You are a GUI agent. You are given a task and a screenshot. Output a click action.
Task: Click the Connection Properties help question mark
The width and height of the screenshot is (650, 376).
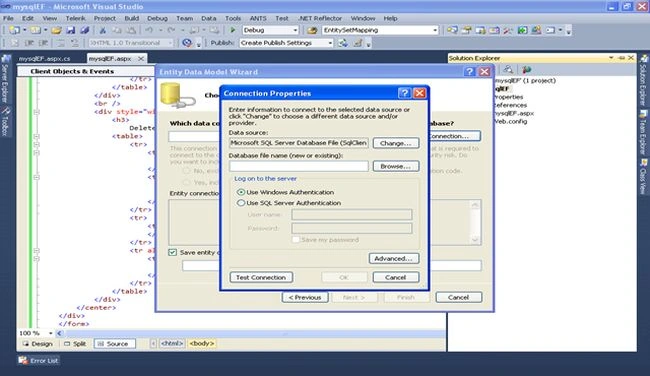point(404,93)
